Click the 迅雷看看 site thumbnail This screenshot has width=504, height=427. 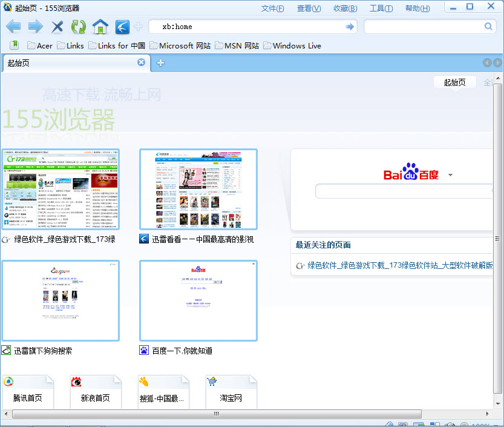pos(198,189)
